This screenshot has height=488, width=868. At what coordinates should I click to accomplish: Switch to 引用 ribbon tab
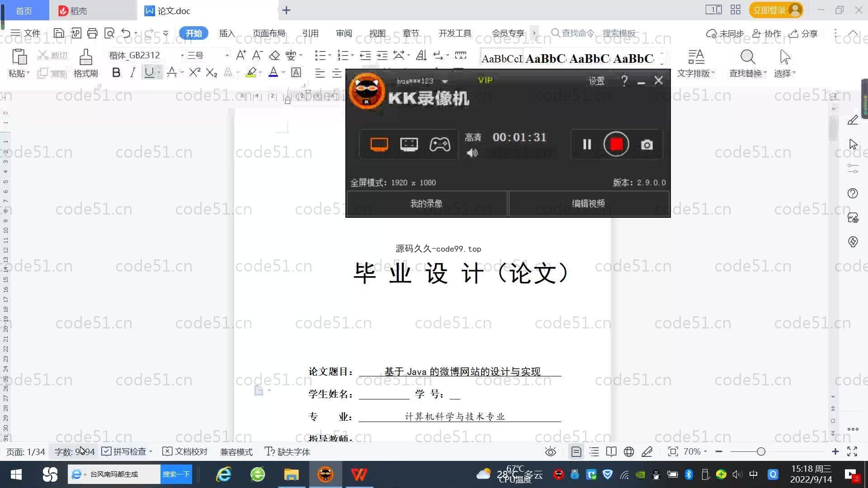[x=311, y=33]
